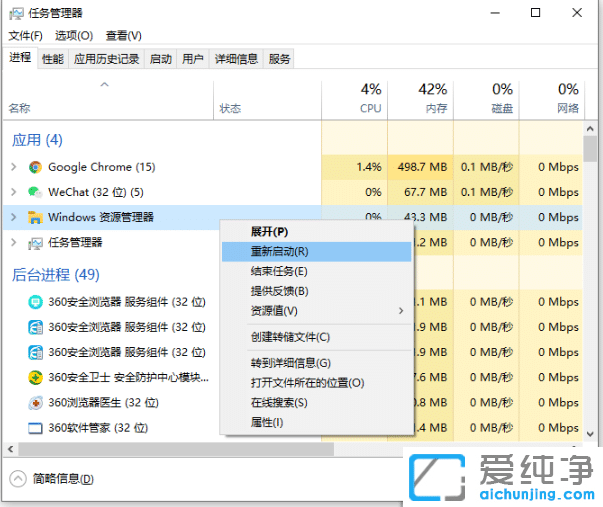
Task: Click the 简略信息 collapse arrow icon
Action: point(18,479)
